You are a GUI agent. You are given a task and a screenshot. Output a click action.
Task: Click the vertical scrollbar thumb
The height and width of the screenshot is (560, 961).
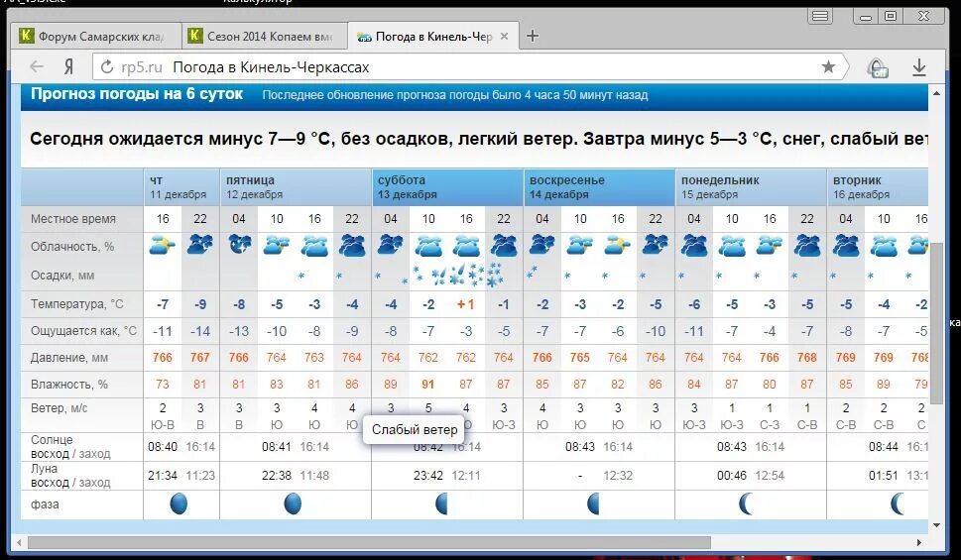click(x=936, y=322)
